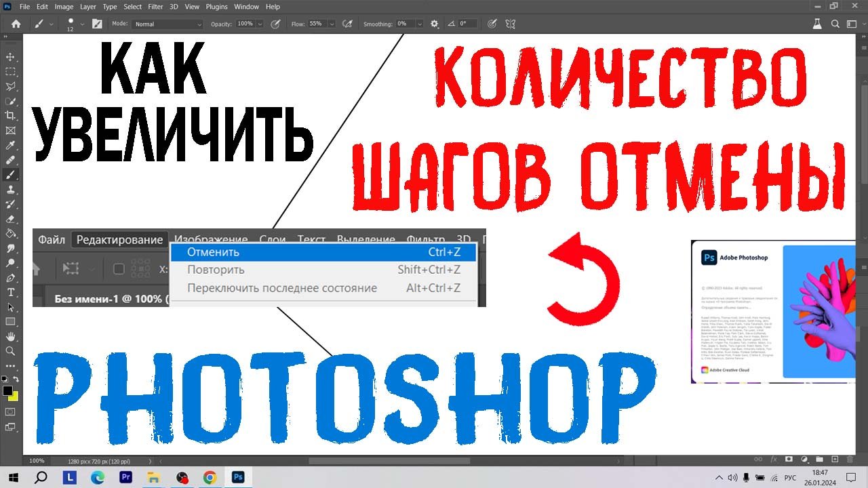The height and width of the screenshot is (488, 868).
Task: Toggle the brush settings panel button
Action: pos(97,24)
